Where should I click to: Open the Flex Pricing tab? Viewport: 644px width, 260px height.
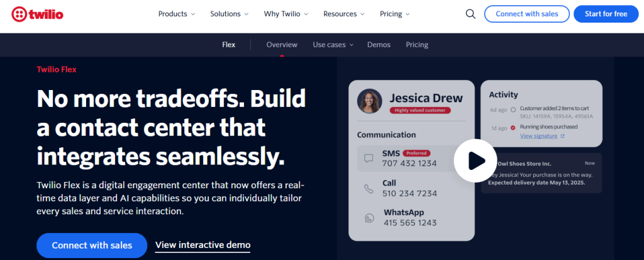(x=417, y=45)
